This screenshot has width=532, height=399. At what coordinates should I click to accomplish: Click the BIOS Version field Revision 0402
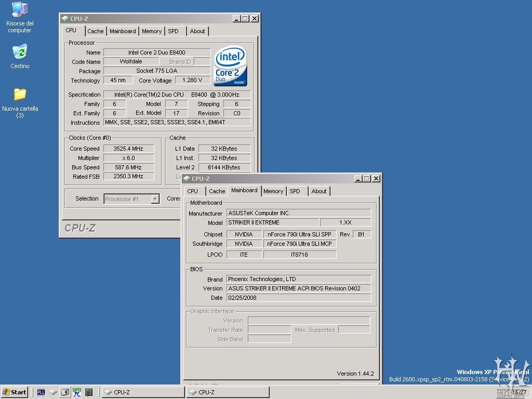[299, 288]
